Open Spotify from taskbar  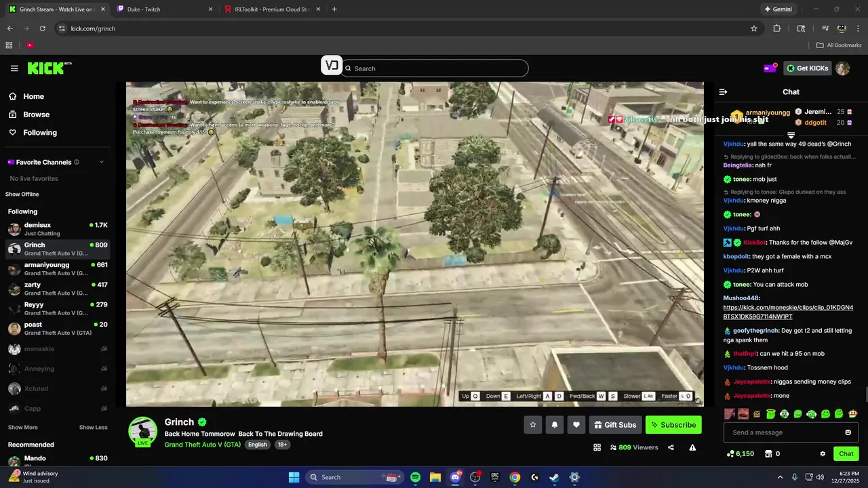click(x=415, y=477)
